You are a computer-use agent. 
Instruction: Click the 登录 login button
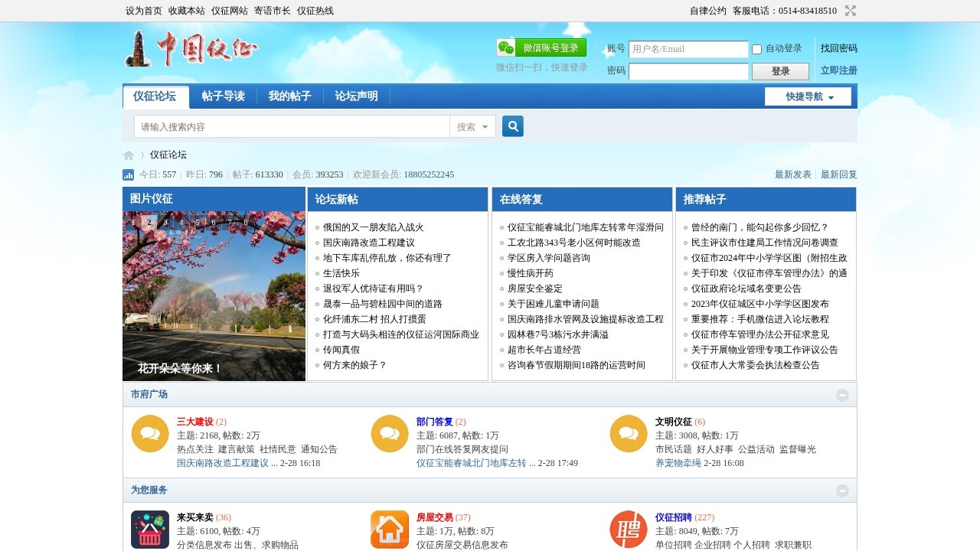point(779,70)
